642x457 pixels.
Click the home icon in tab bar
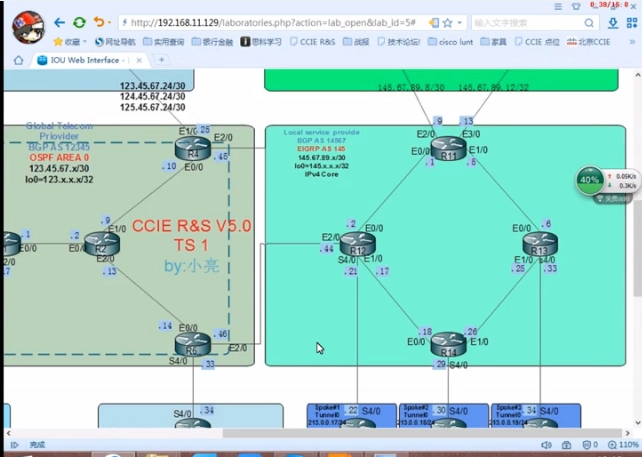click(x=18, y=60)
